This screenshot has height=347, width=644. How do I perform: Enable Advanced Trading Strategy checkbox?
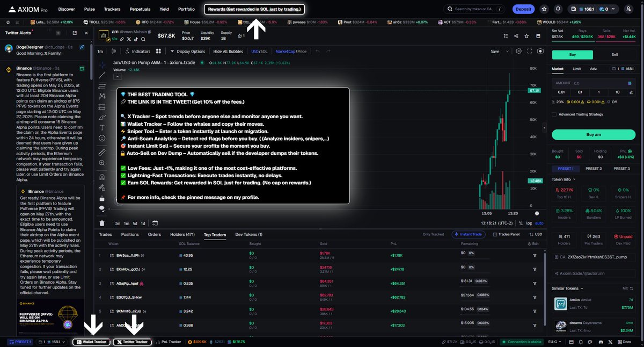click(554, 114)
